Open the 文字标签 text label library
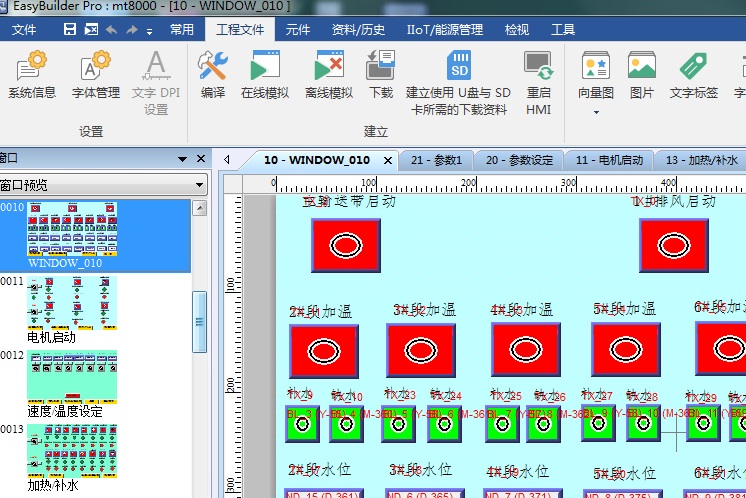Viewport: 746px width, 498px height. point(694,76)
